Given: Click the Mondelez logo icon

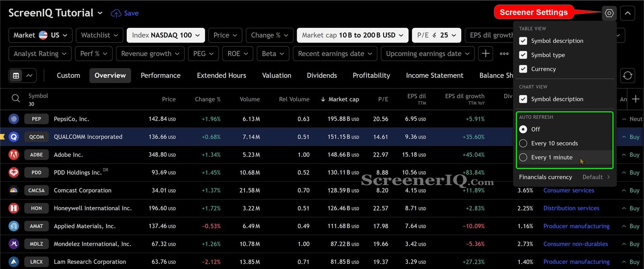Looking at the screenshot, I should click(x=14, y=244).
